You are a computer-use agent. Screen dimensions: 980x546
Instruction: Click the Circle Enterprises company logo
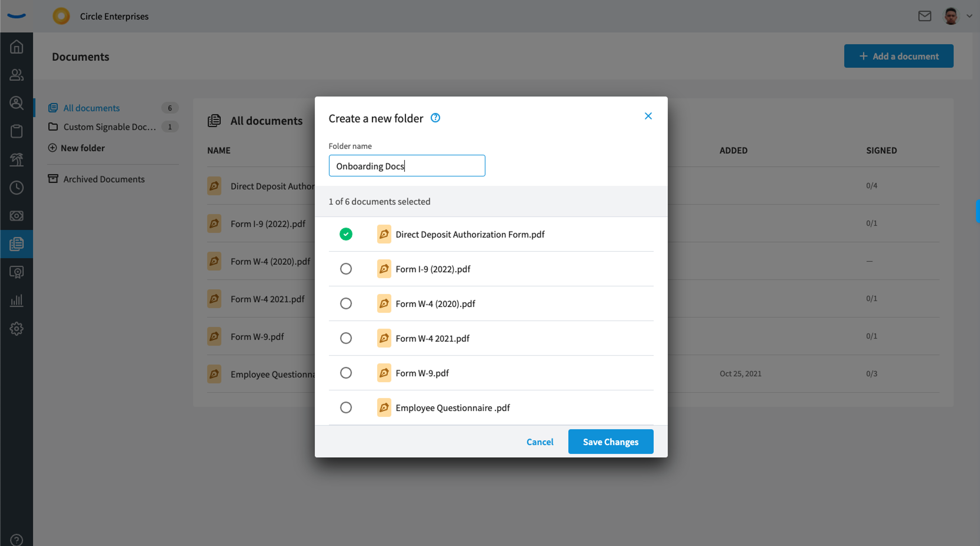(61, 16)
